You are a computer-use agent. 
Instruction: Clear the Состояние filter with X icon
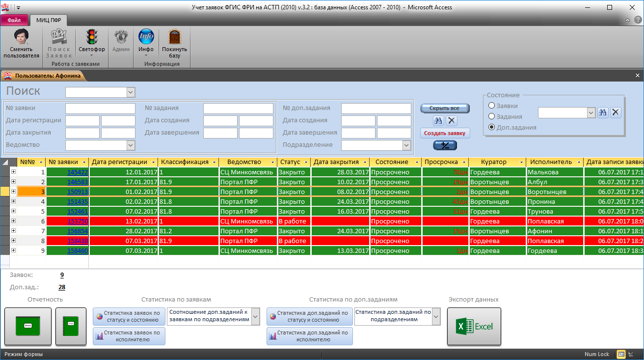tap(616, 112)
